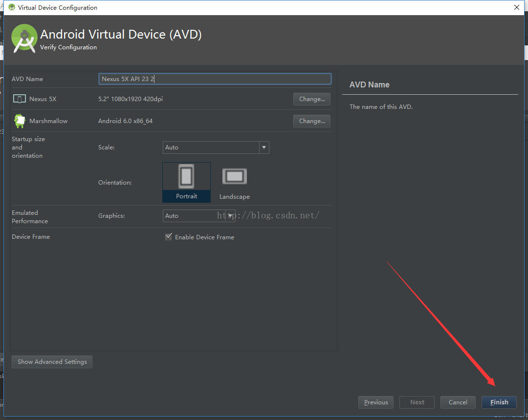
Task: Click the Finish button
Action: [x=499, y=402]
